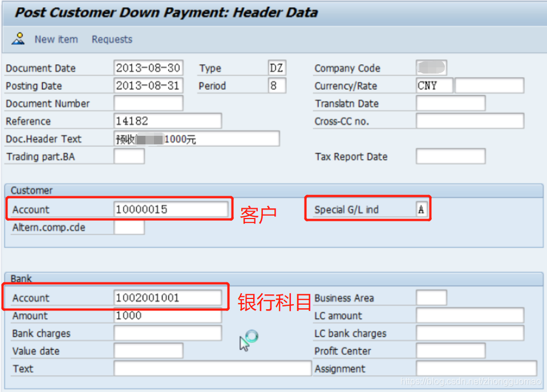Click the Currency field with CNY

(x=434, y=86)
